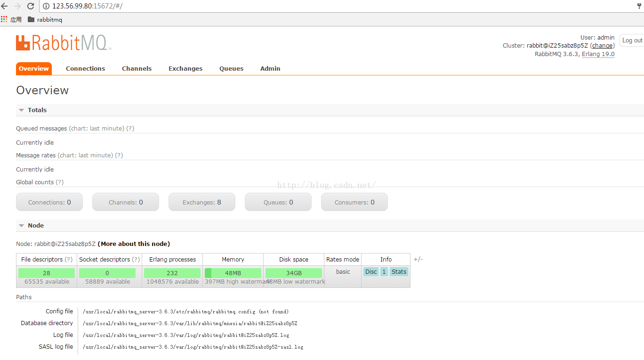This screenshot has height=360, width=644.
Task: Switch to the Overview tab
Action: [x=34, y=68]
